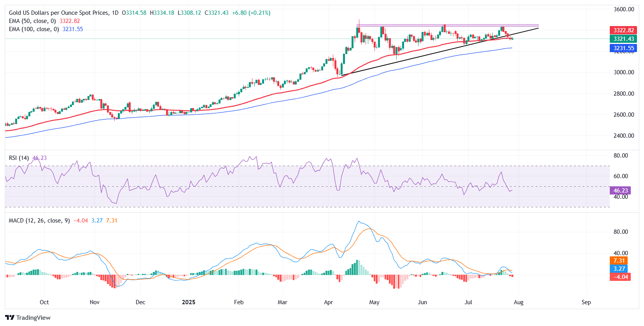Click the orange 7.31 MACD signal tag
Screen dimensions: 644x326
click(x=619, y=261)
